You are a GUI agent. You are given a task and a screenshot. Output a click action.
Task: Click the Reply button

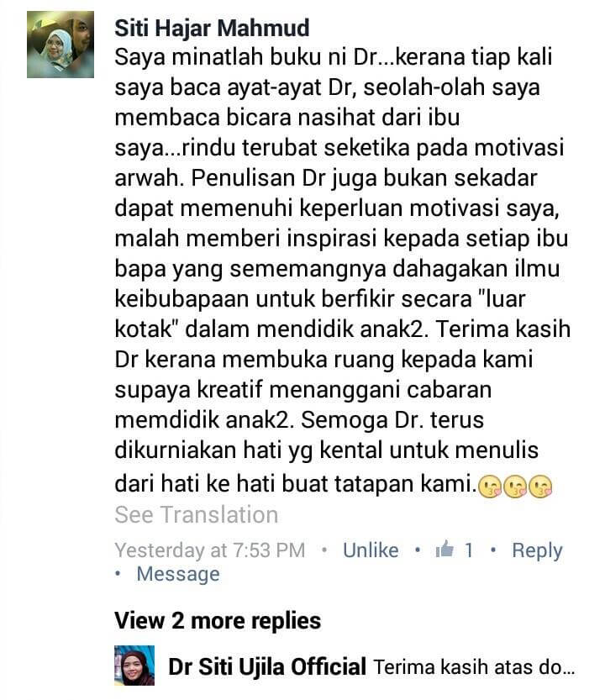537,550
